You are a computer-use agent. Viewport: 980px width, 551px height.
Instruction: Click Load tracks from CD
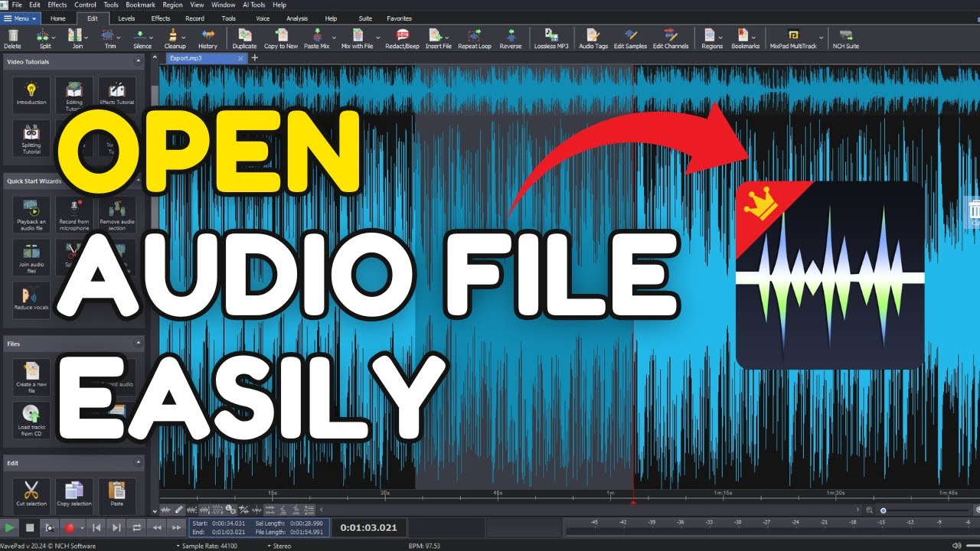click(31, 420)
